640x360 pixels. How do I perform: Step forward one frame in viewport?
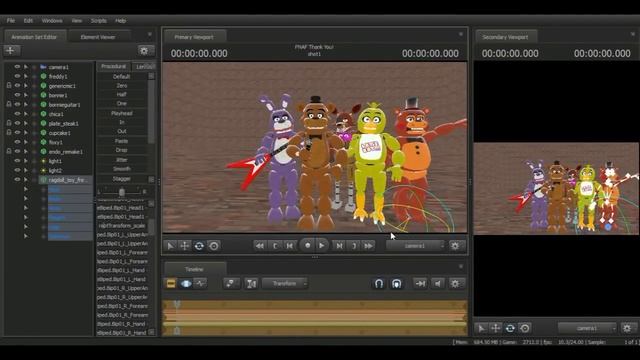coord(339,246)
